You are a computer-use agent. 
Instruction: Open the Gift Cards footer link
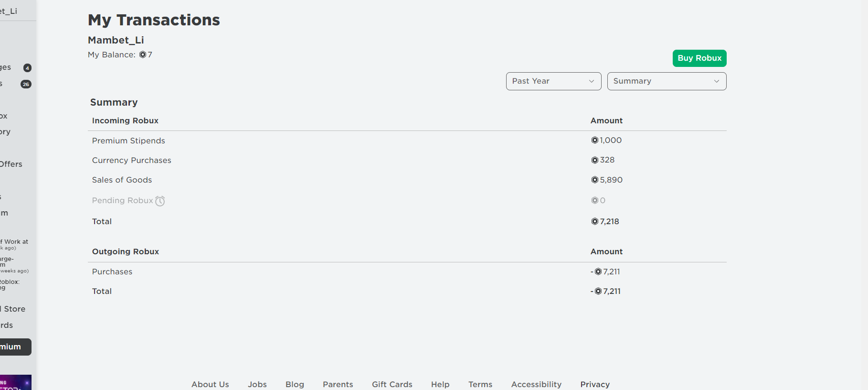(392, 384)
